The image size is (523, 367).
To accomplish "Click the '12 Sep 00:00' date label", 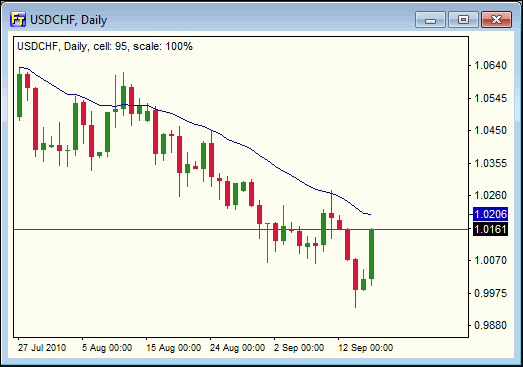I will tap(366, 348).
